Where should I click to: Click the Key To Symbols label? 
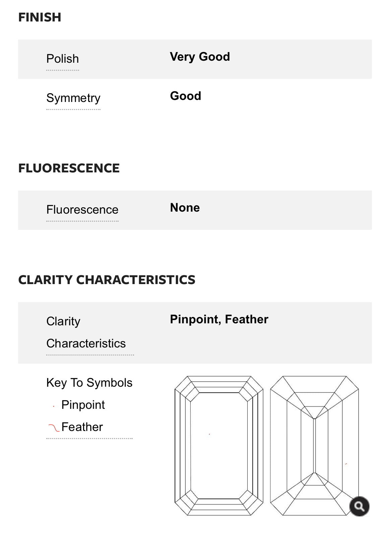[x=89, y=383]
